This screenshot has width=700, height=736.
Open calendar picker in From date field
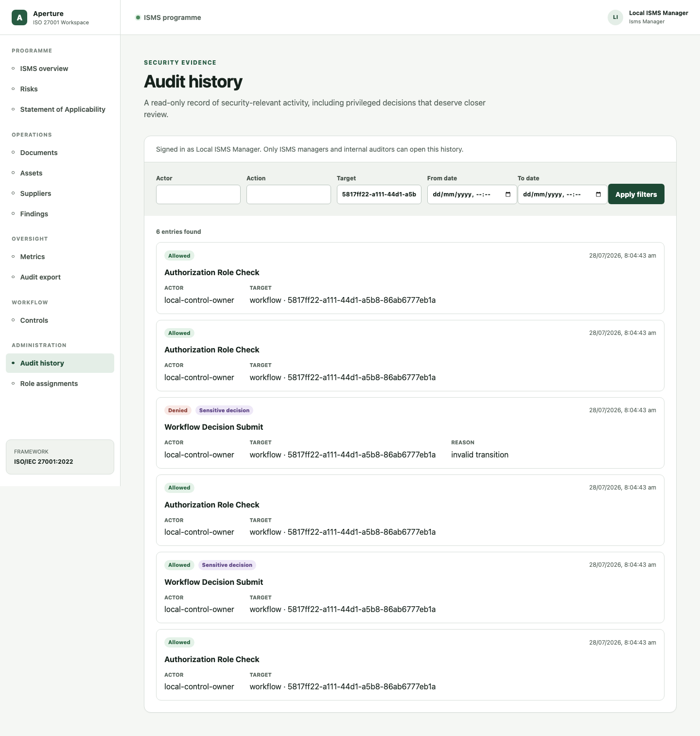(508, 194)
